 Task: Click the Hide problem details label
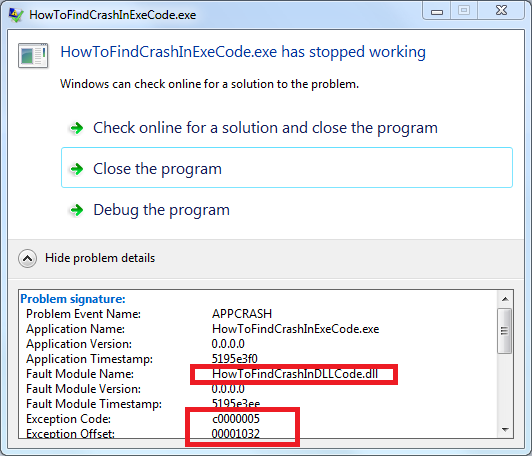pyautogui.click(x=100, y=258)
